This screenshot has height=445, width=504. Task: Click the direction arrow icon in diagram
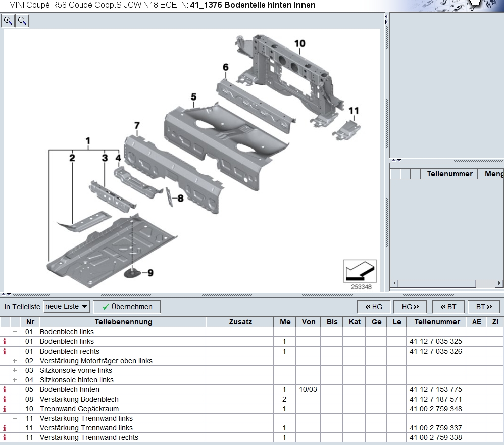coord(360,271)
